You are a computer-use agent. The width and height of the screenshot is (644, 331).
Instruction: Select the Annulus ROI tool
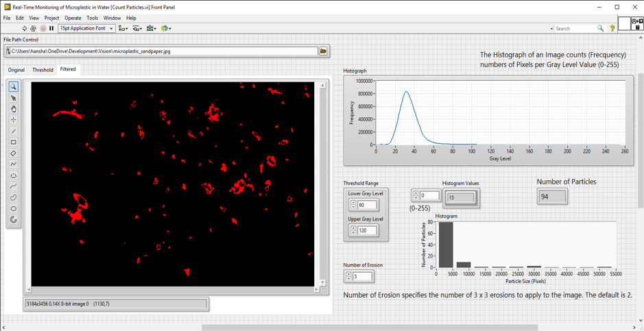pyautogui.click(x=13, y=219)
